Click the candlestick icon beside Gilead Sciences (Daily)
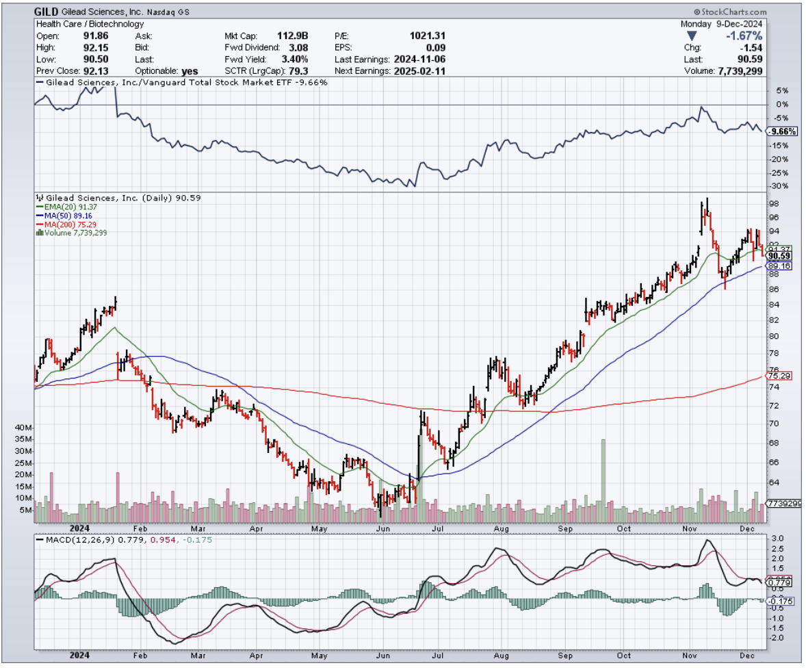Viewport: 806px width, 672px height. 38,197
